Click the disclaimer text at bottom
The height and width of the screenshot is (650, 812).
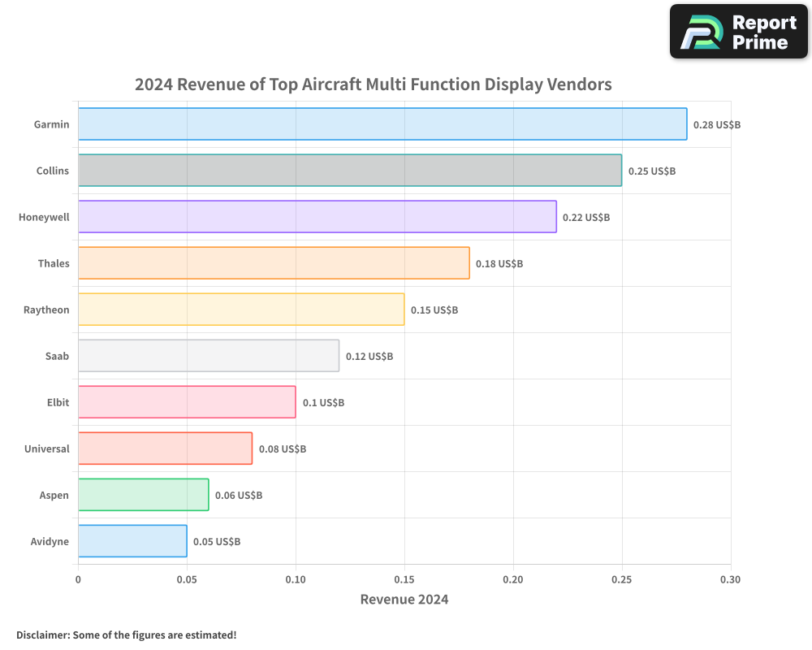point(127,635)
